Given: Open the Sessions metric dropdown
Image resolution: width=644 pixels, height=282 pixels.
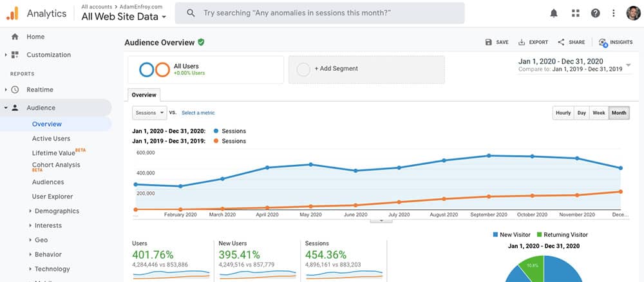Looking at the screenshot, I should point(149,113).
